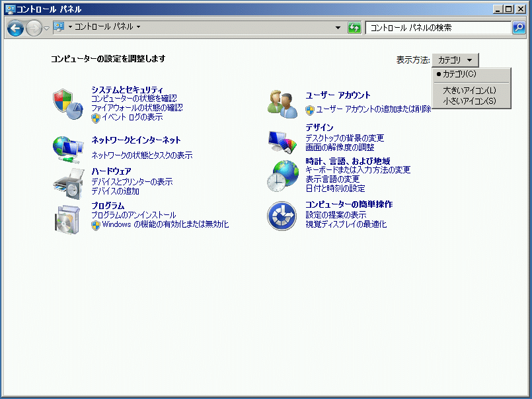Open ファイアウォールの状態の確認 link
The image size is (532, 399).
pyautogui.click(x=137, y=108)
